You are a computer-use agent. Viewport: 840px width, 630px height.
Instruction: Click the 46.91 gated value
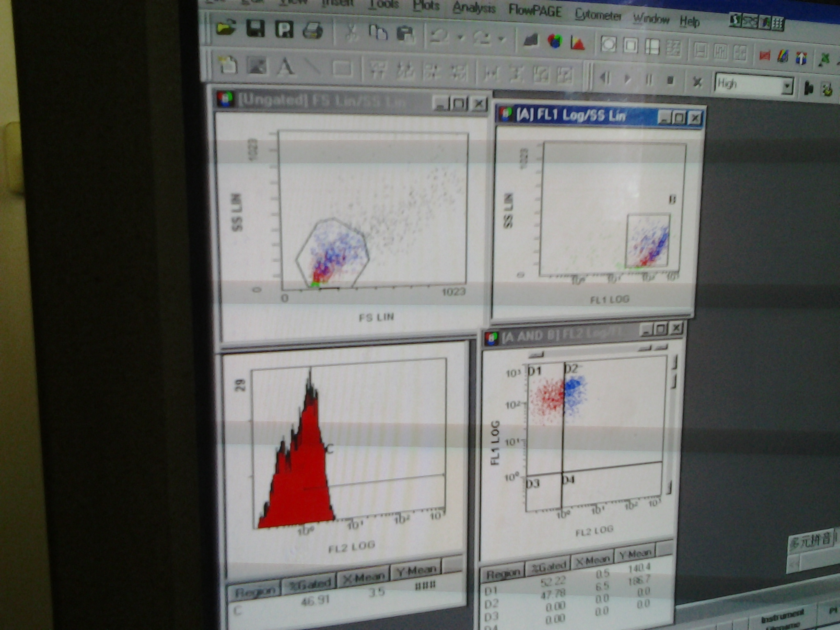click(x=315, y=601)
